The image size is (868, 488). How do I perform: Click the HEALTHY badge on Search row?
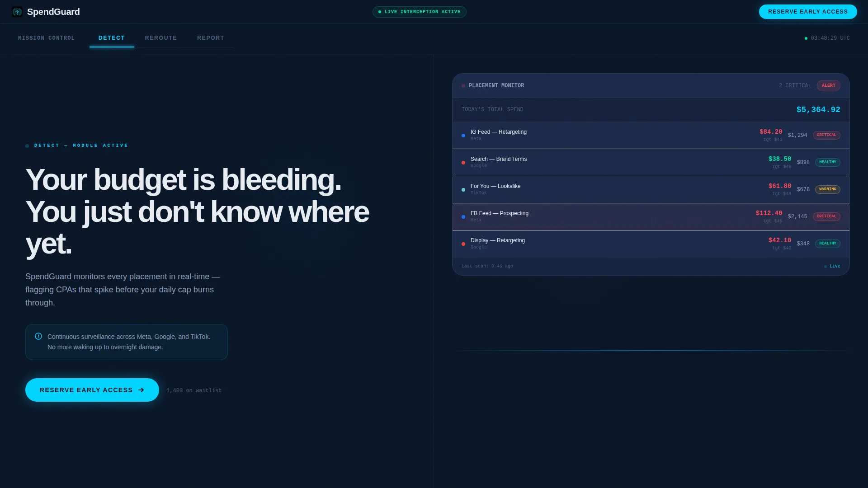[828, 162]
